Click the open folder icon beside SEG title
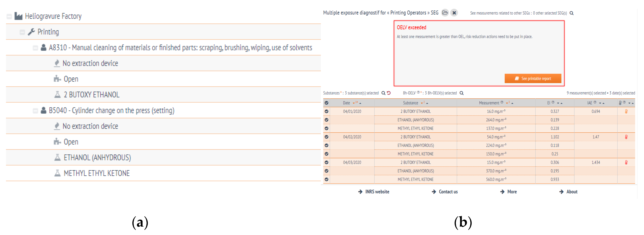This screenshot has width=644, height=235. 445,12
